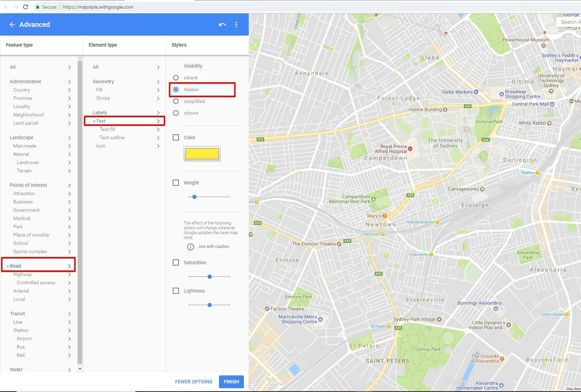
Task: Click the FEWER OPTIONS link
Action: [193, 382]
